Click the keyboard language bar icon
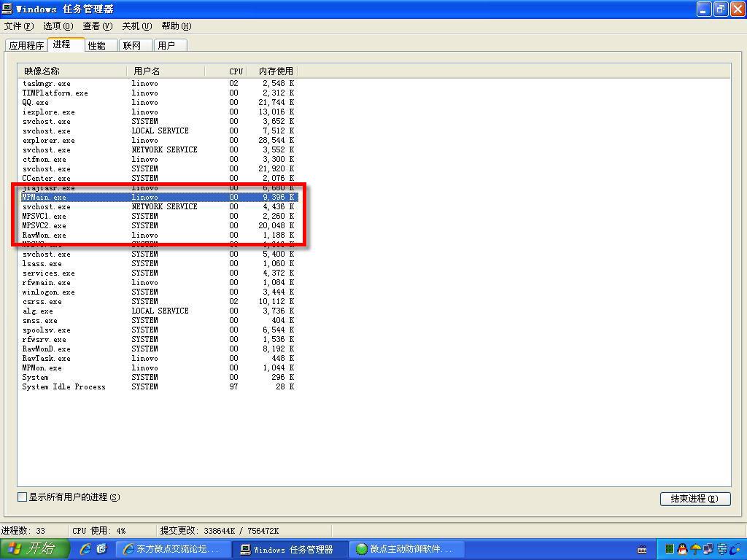Screen dimensions: 747x560 (x=642, y=550)
